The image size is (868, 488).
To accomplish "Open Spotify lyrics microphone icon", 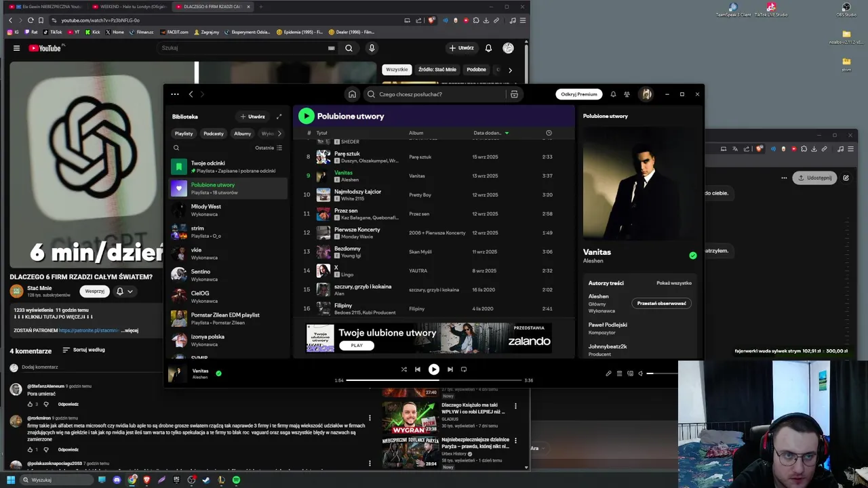I will (x=608, y=373).
